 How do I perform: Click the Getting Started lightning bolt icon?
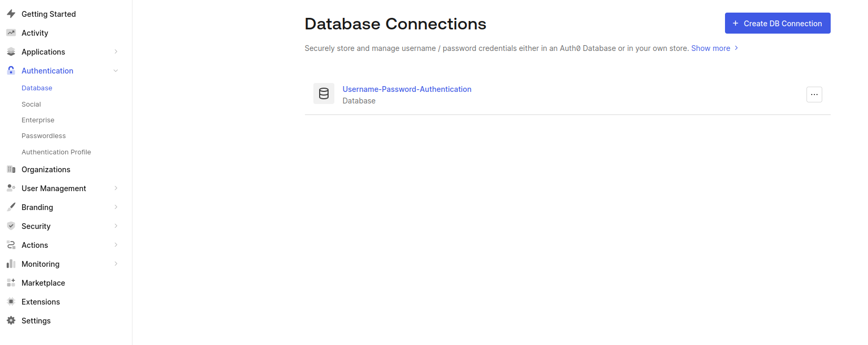[x=11, y=14]
